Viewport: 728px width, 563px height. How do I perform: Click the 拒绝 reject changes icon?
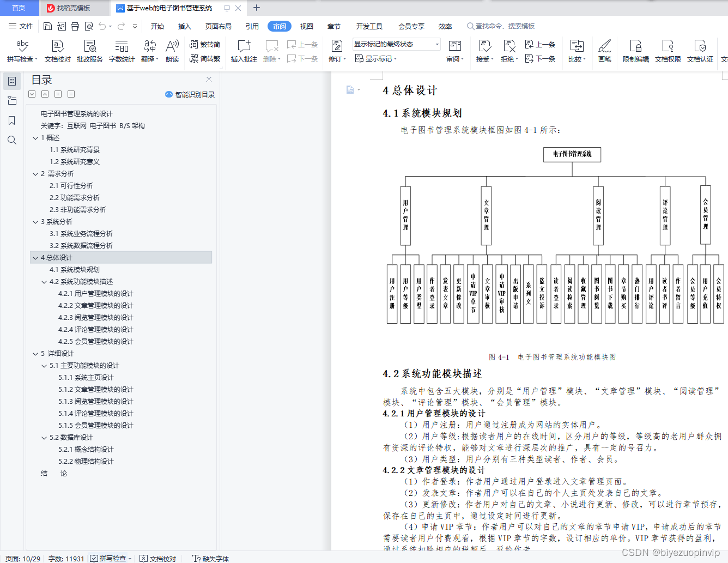509,46
